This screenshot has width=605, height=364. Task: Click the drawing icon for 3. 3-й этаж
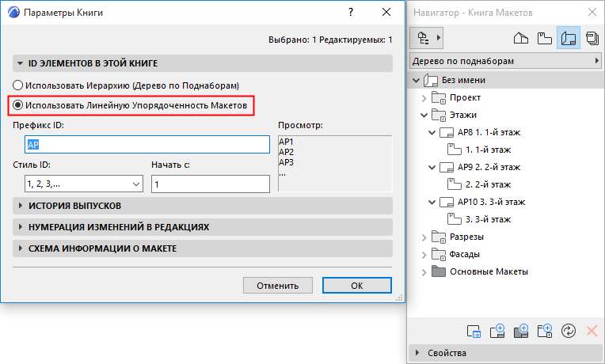(x=454, y=219)
